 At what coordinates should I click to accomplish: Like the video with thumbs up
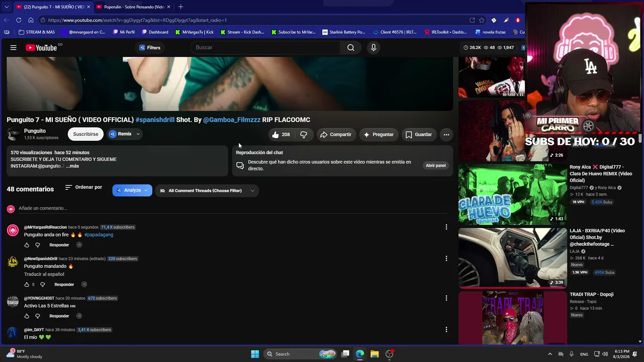281,135
